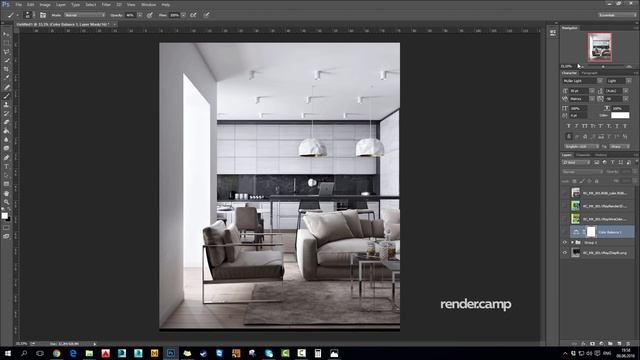Select the active document tab
The width and height of the screenshot is (640, 360).
[x=64, y=24]
